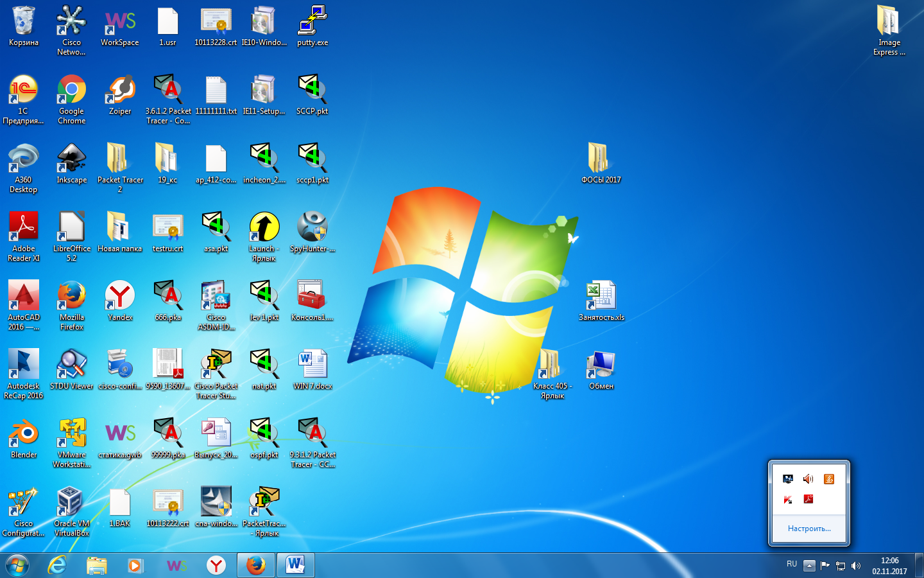The width and height of the screenshot is (924, 578).
Task: Select the Cisco Network desktop shortcut
Action: (x=71, y=31)
